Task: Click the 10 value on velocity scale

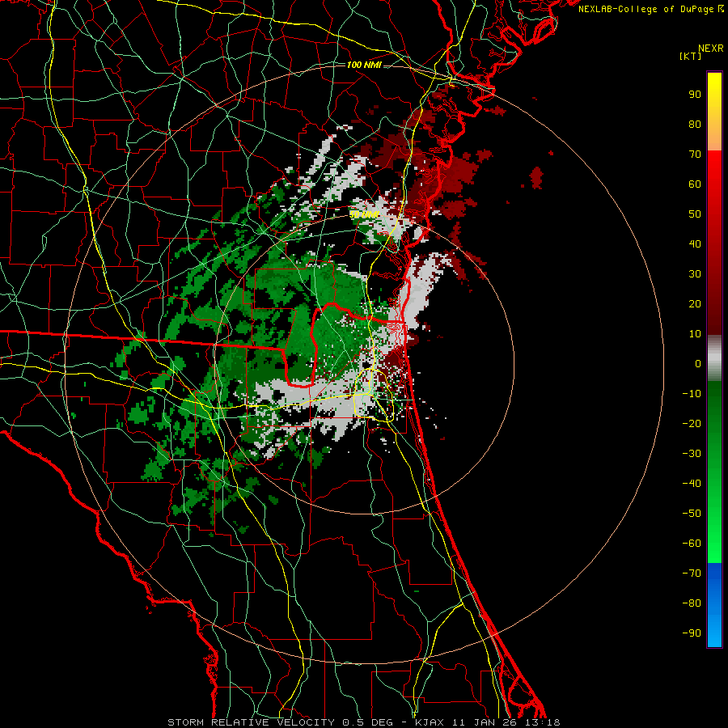Action: pos(695,334)
